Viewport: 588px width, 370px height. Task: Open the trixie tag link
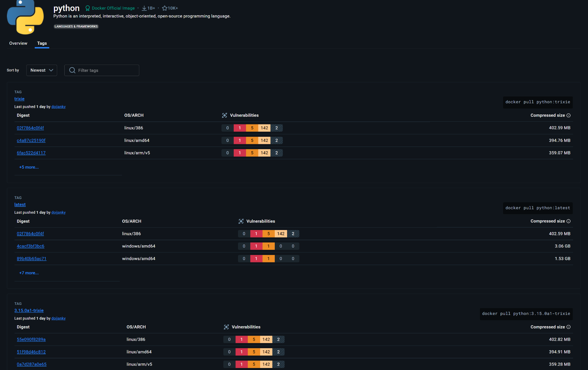(x=19, y=99)
